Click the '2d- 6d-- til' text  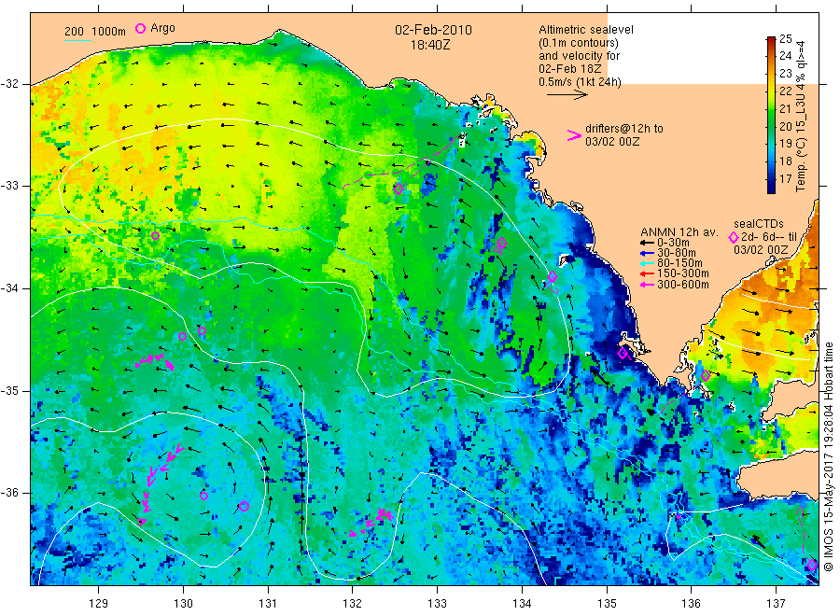tap(769, 237)
